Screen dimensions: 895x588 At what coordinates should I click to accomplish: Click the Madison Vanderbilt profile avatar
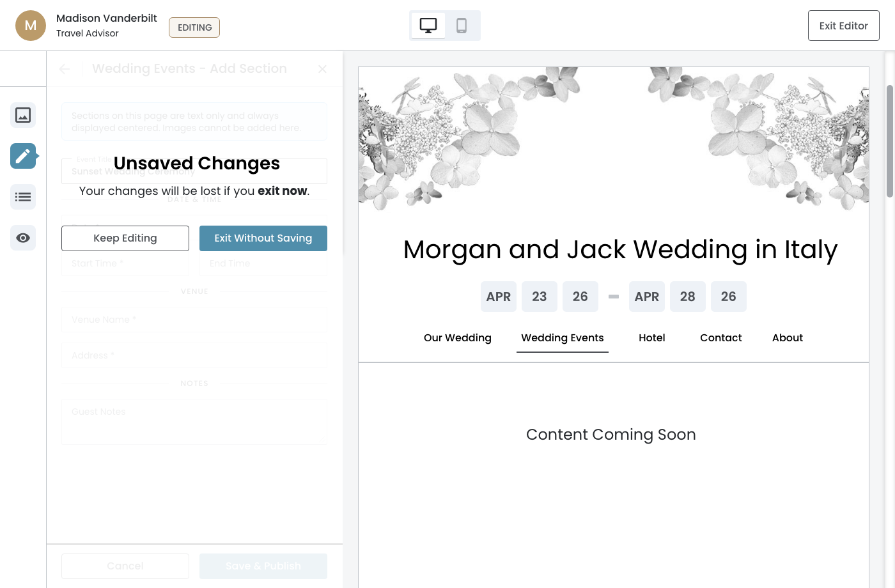click(x=31, y=26)
